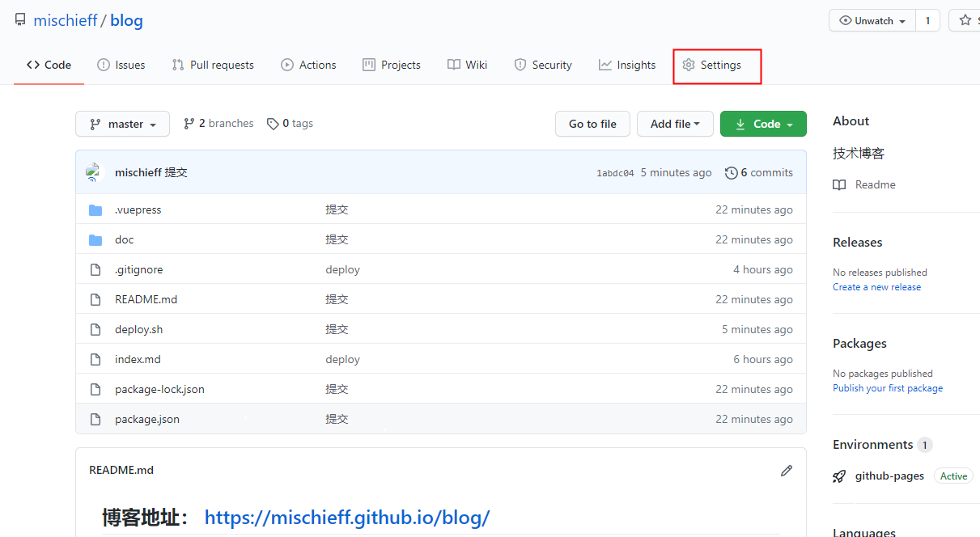Open the .vuepress folder
This screenshot has height=537, width=980.
click(x=138, y=209)
